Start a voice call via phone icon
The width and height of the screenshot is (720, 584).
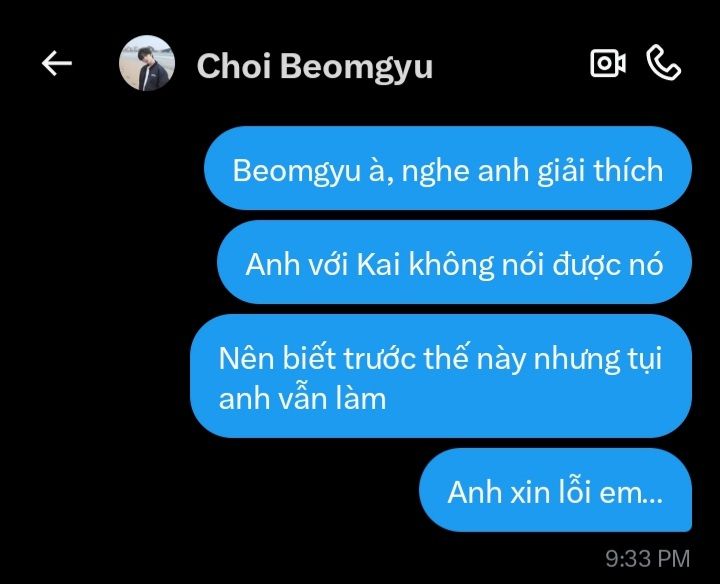pos(664,62)
